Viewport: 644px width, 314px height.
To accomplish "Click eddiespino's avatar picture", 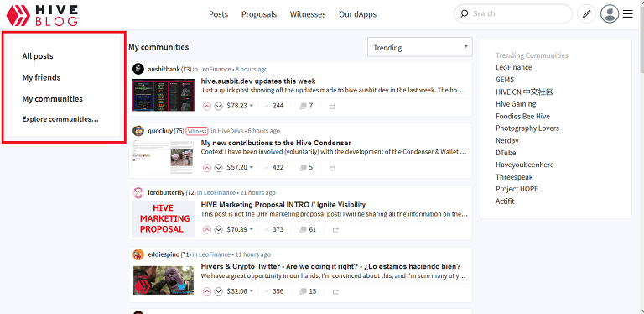I will 138,254.
